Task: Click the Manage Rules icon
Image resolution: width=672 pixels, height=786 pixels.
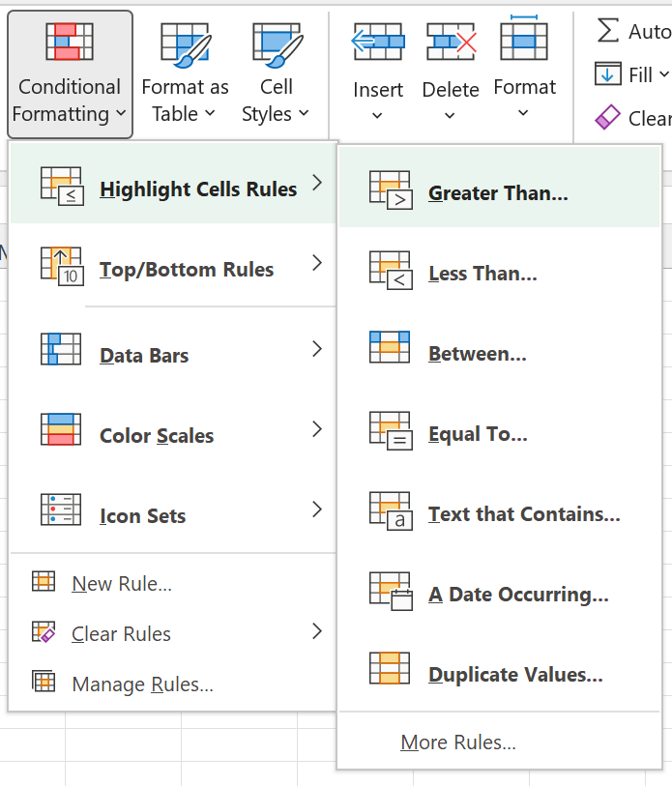Action: [x=44, y=683]
